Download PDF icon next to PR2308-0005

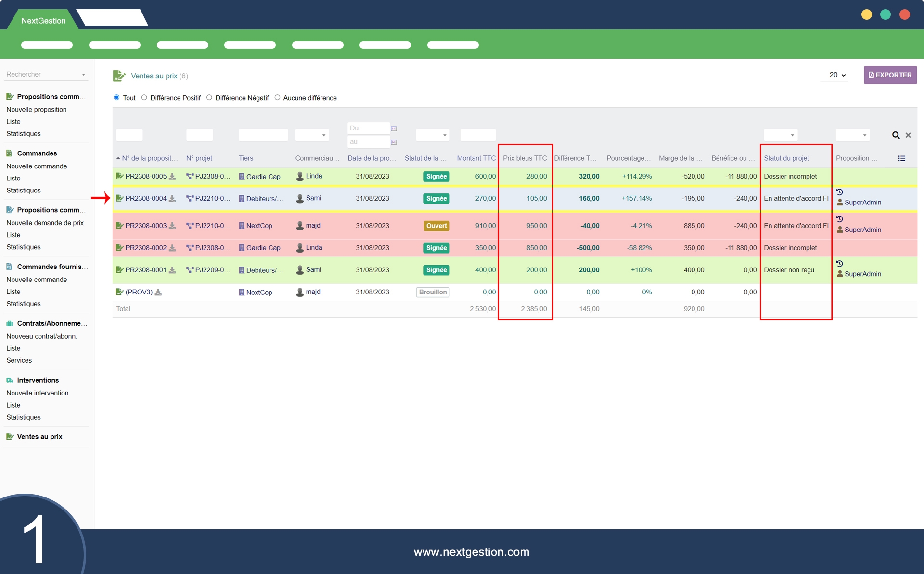click(x=172, y=177)
